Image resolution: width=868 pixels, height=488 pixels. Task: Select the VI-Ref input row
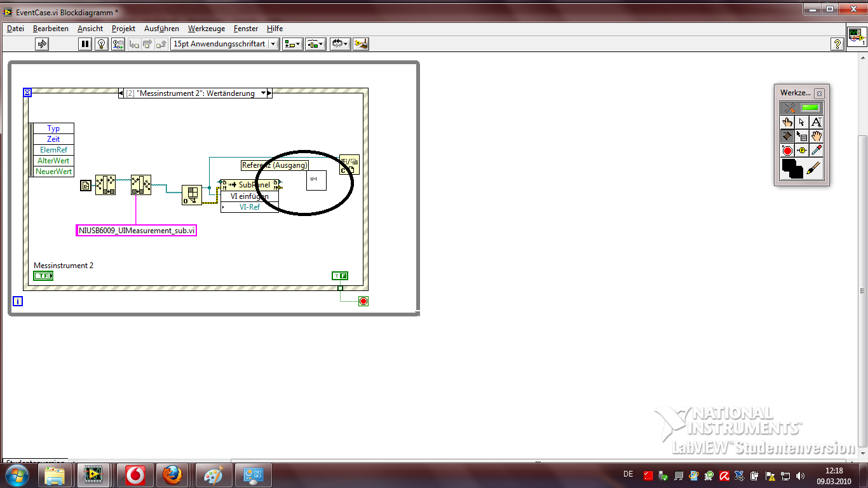tap(250, 207)
